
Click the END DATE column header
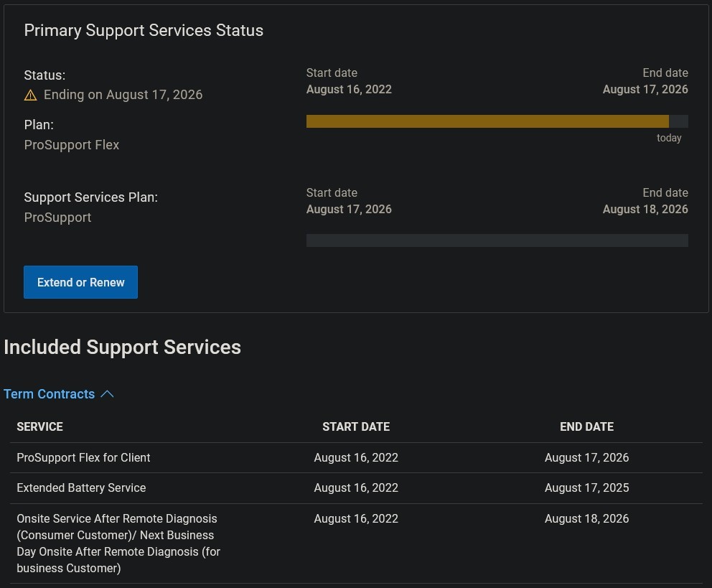[x=586, y=426]
